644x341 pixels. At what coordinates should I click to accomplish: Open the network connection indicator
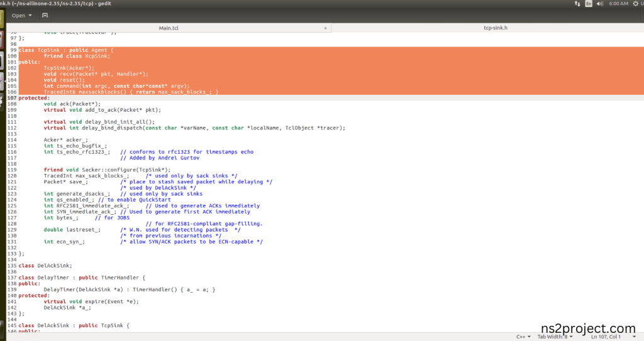(x=577, y=4)
